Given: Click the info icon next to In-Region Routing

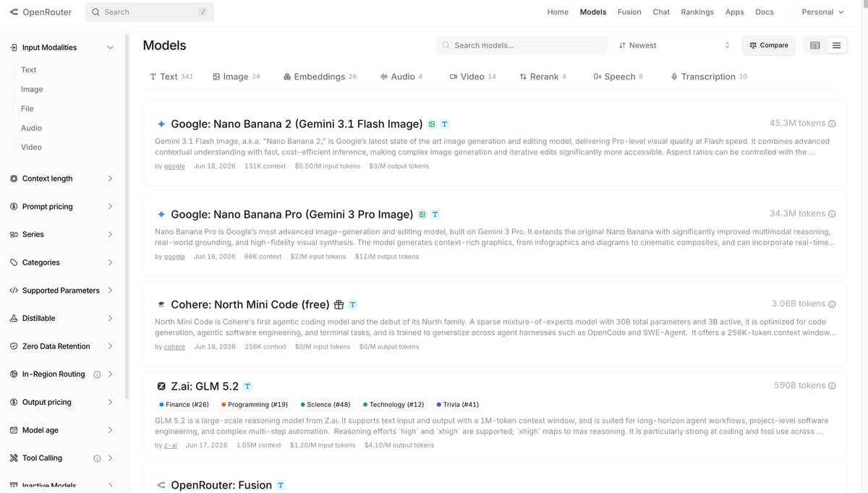Looking at the screenshot, I should coord(97,374).
